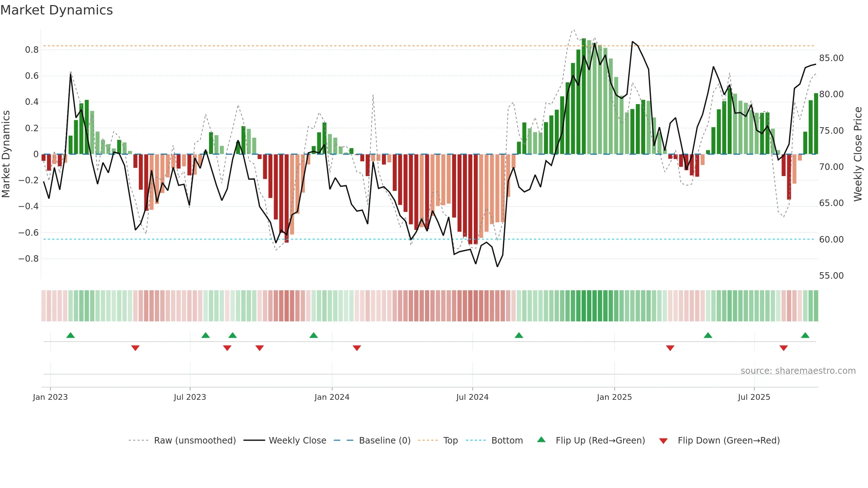
Task: Select the red Flip Down triangle in mid August 2023
Action: (x=227, y=348)
